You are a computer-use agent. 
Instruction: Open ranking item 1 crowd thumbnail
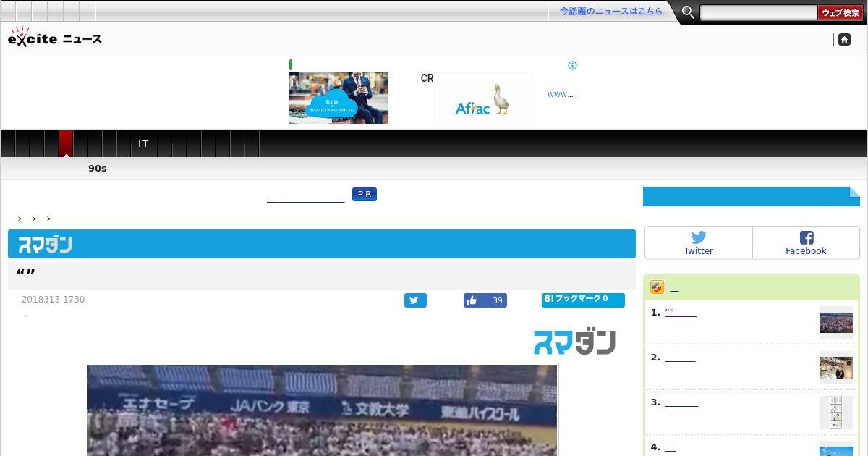click(x=836, y=323)
